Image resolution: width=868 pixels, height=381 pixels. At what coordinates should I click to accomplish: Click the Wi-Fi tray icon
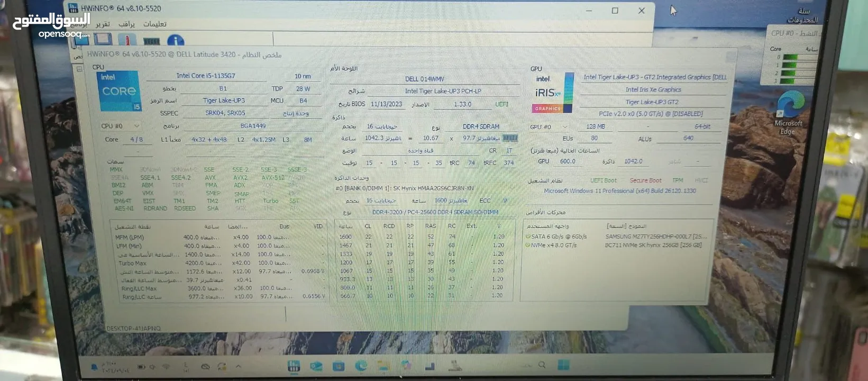(x=166, y=366)
